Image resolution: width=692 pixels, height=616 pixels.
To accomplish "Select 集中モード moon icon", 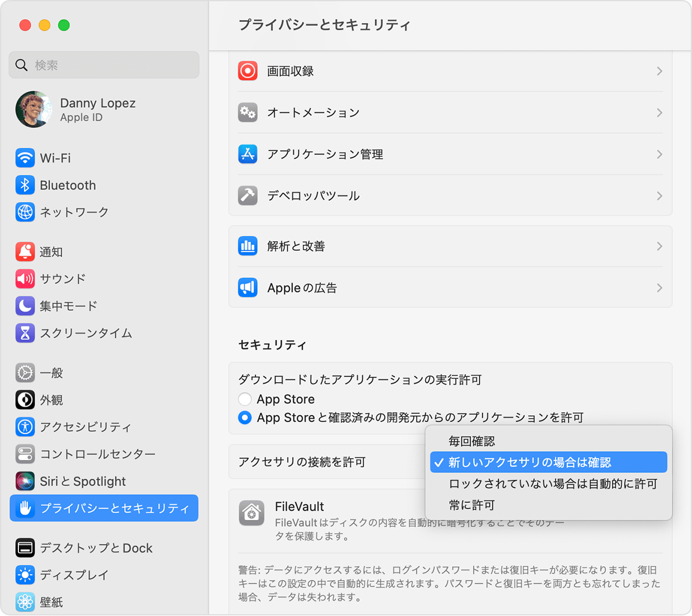I will coord(25,306).
